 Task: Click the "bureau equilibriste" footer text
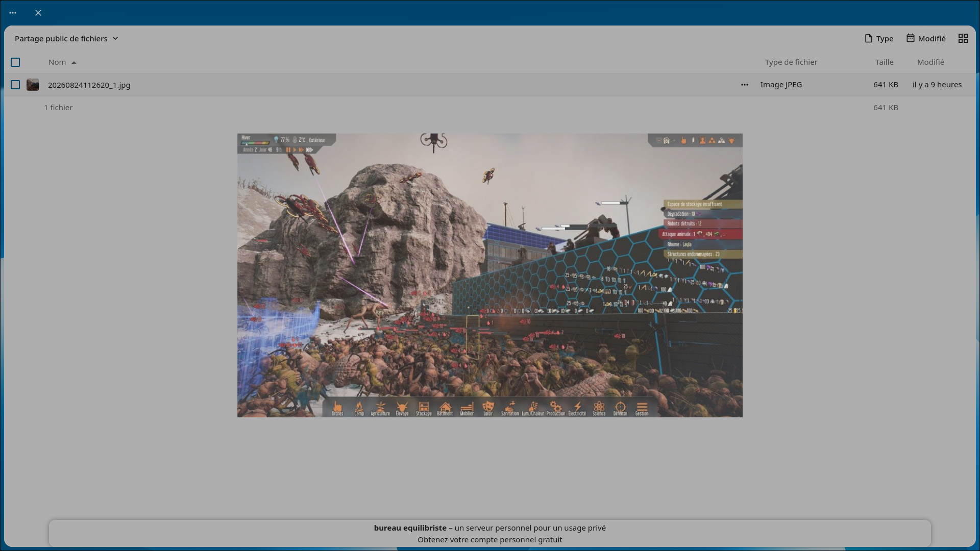tap(410, 528)
